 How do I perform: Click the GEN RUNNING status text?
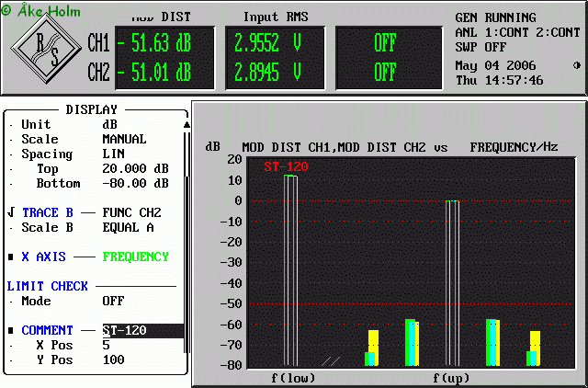pyautogui.click(x=496, y=17)
